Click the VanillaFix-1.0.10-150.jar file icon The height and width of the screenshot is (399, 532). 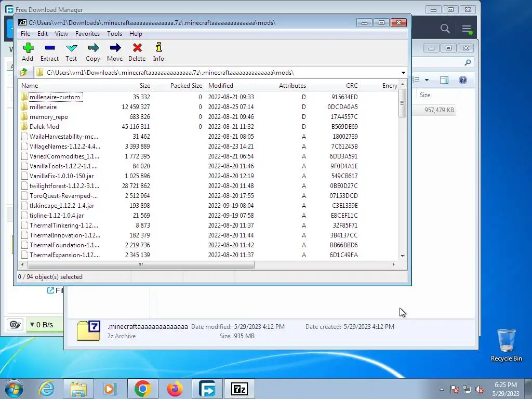[24, 176]
